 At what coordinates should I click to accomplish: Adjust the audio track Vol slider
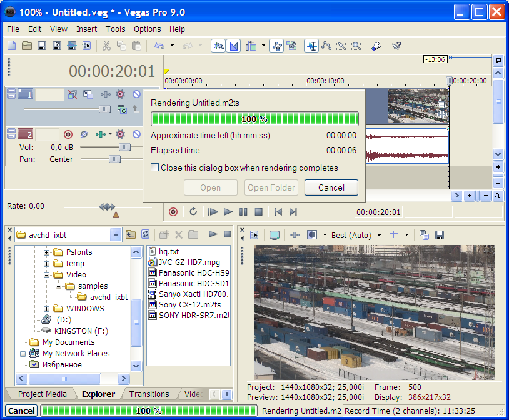[124, 147]
